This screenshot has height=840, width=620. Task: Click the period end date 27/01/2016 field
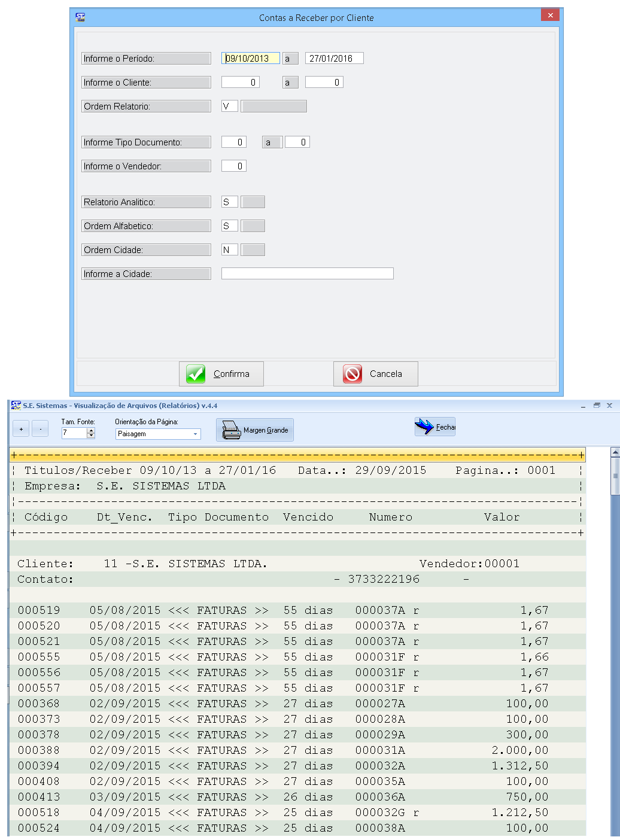(334, 59)
